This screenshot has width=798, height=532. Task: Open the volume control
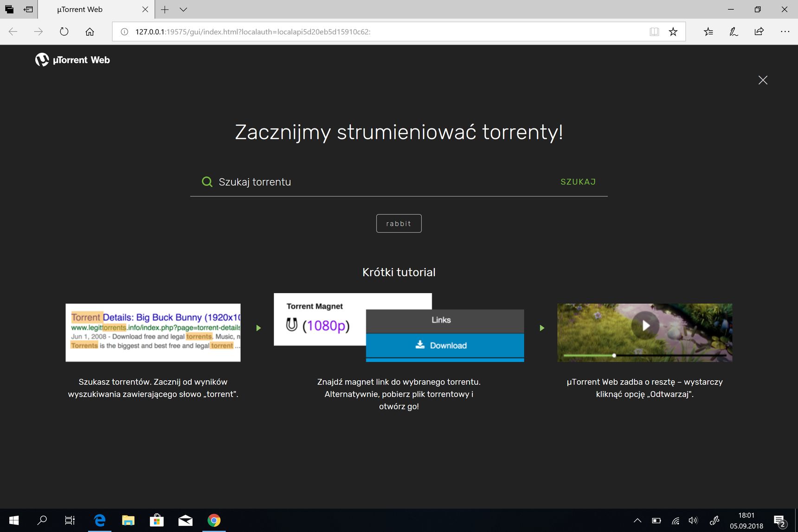tap(694, 520)
